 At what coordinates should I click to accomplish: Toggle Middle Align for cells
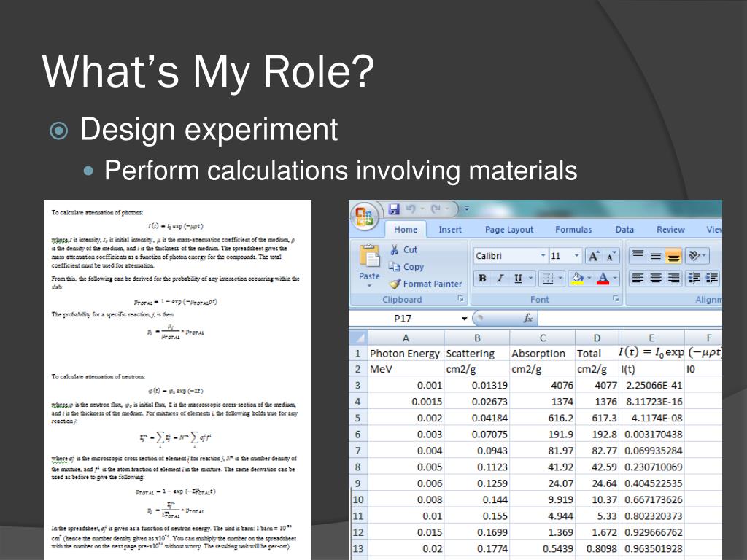coord(656,256)
